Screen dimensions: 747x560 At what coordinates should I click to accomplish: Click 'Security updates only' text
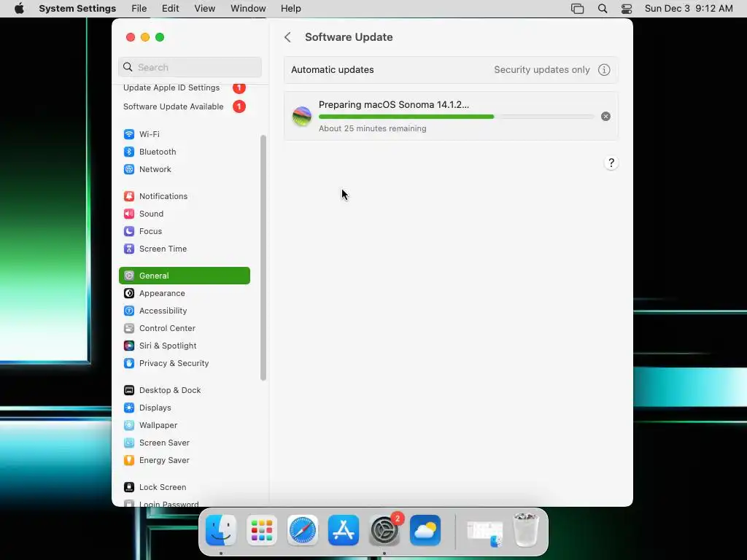click(x=542, y=70)
